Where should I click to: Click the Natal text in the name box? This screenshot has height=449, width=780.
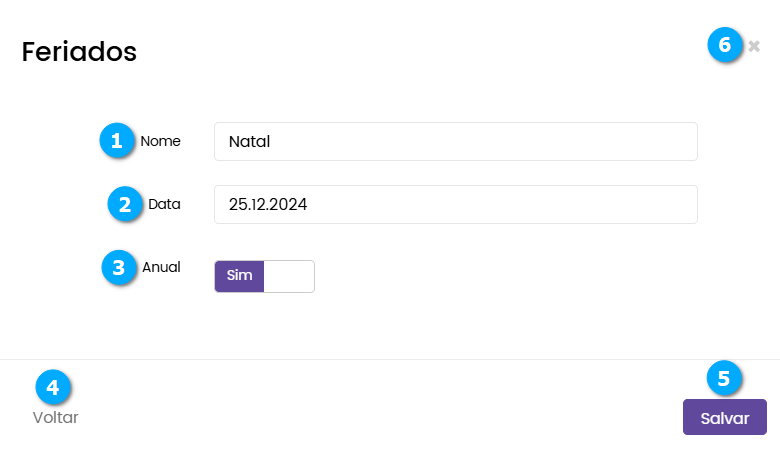coord(250,142)
